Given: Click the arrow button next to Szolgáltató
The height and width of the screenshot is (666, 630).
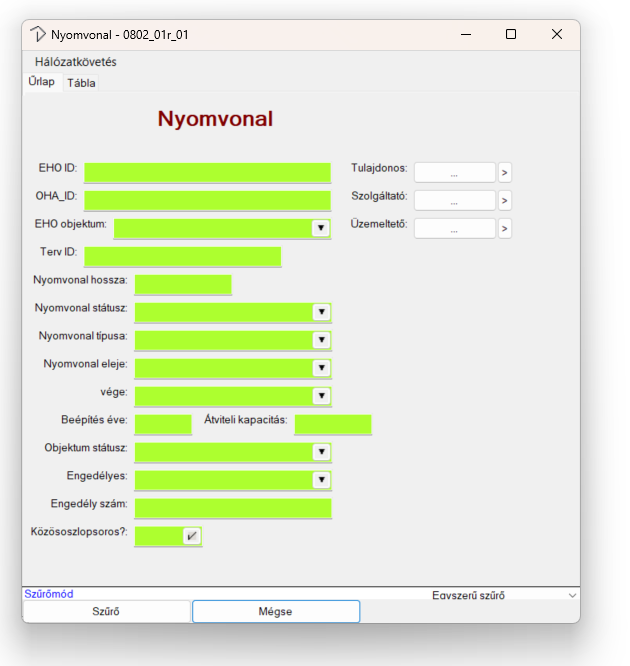Looking at the screenshot, I should pos(505,201).
